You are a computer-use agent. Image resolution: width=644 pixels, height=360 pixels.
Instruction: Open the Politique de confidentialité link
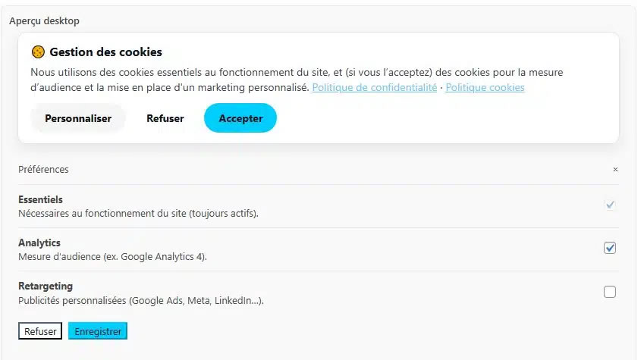(374, 88)
